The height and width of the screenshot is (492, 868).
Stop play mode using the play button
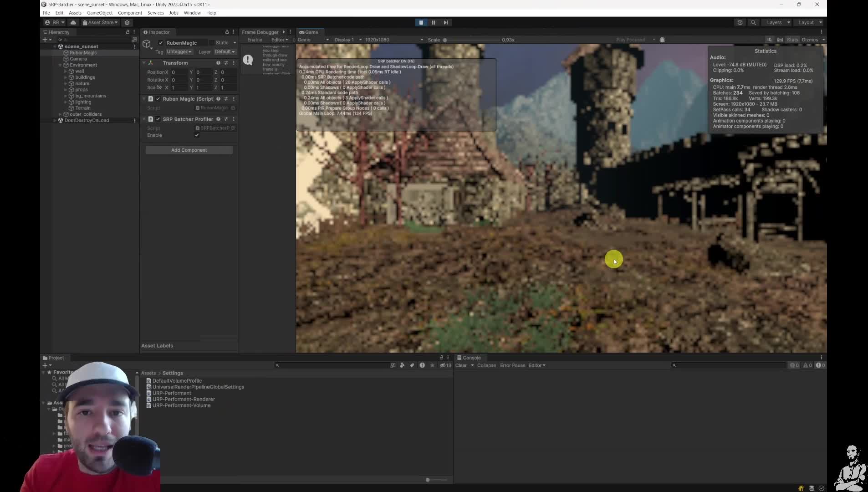coord(421,22)
